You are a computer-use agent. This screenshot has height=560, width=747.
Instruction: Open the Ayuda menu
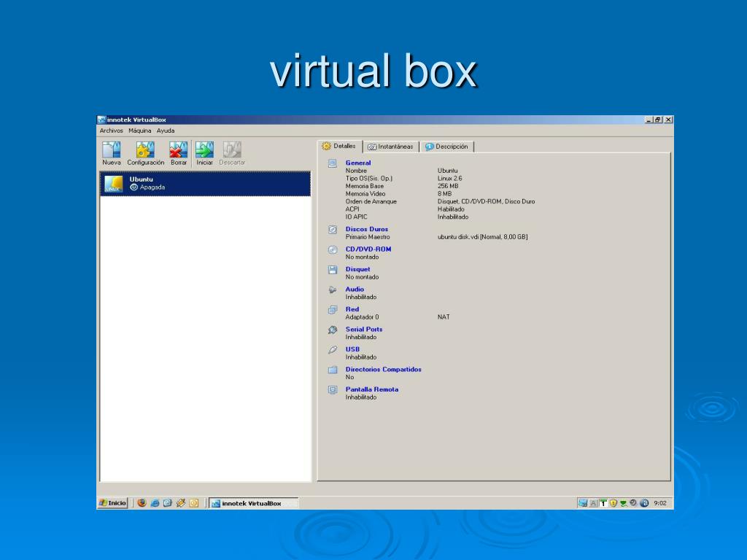[166, 131]
